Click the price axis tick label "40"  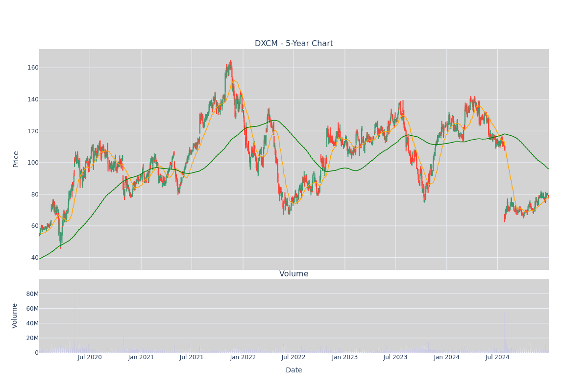coord(34,258)
